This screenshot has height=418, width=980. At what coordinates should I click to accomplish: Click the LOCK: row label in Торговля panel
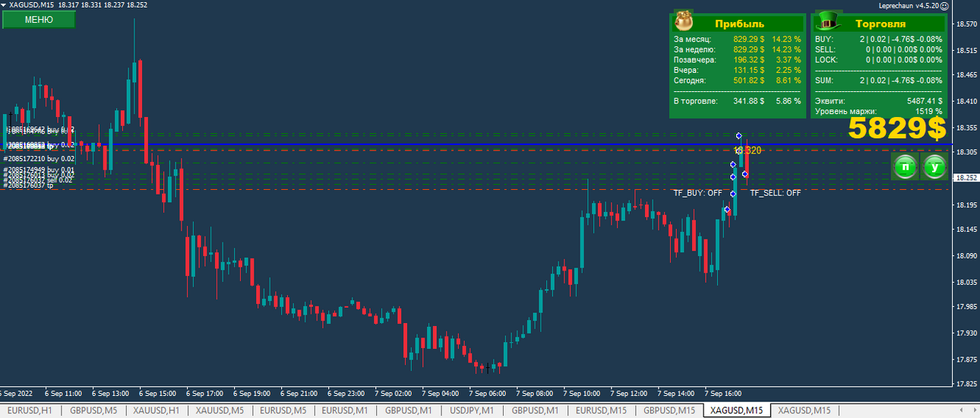click(x=826, y=59)
